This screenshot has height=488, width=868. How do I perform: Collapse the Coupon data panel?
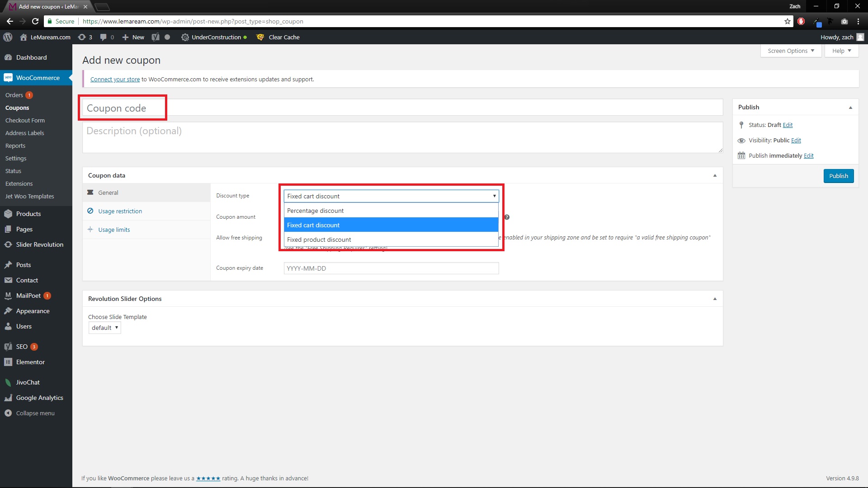(x=715, y=175)
